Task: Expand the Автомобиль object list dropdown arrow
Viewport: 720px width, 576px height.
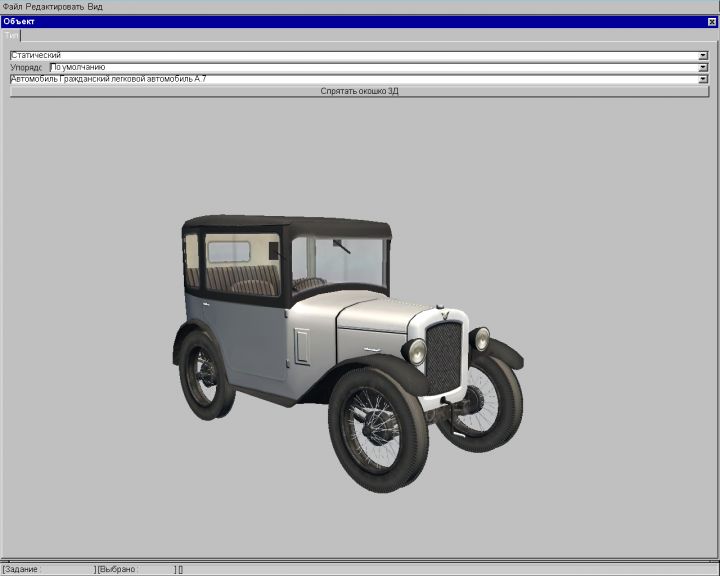Action: click(704, 78)
